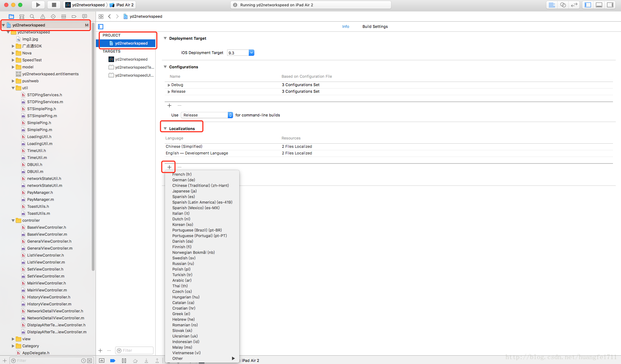Select the yd2networkspeed project entry
This screenshot has width=621, height=364.
point(126,43)
